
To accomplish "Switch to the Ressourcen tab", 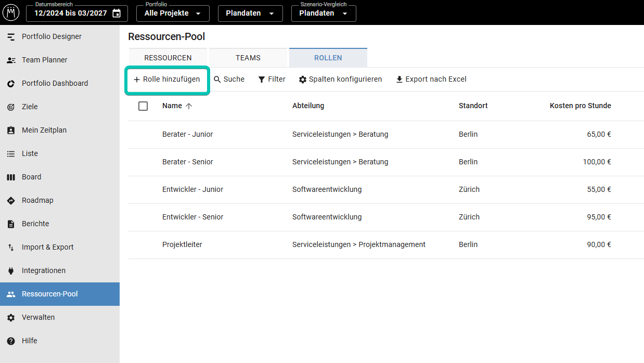I will coord(168,58).
